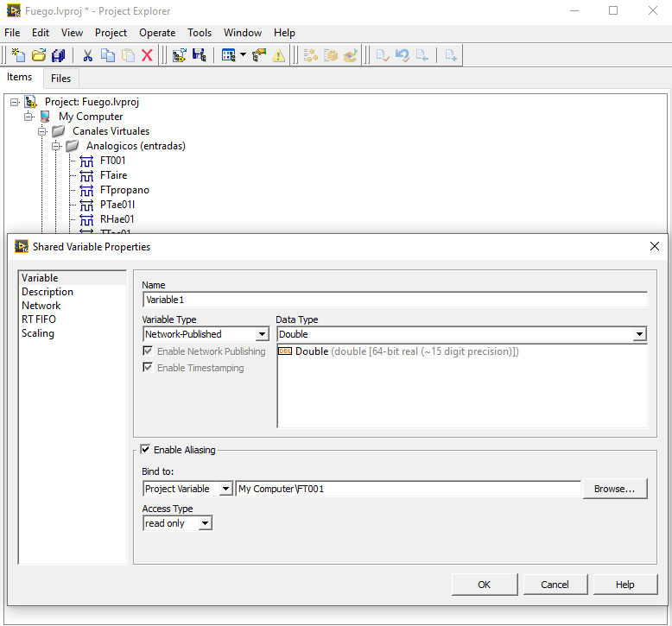
Task: Click the OK button
Action: click(485, 585)
